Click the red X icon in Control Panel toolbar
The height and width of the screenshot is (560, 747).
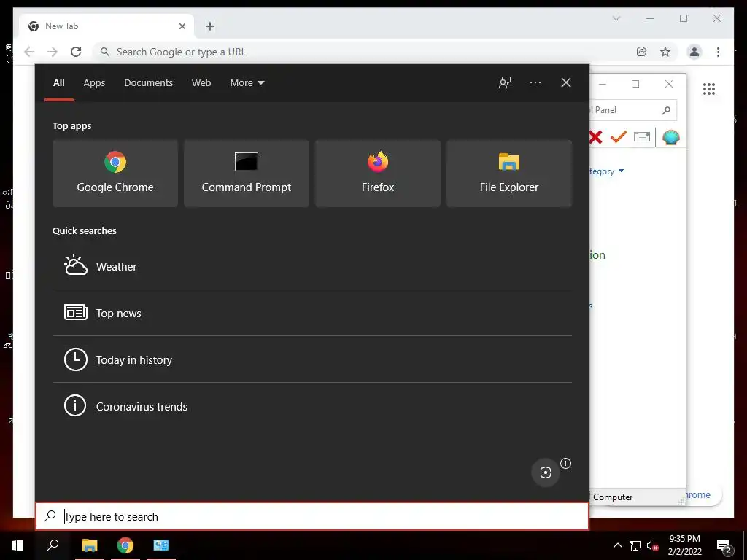[x=595, y=137]
